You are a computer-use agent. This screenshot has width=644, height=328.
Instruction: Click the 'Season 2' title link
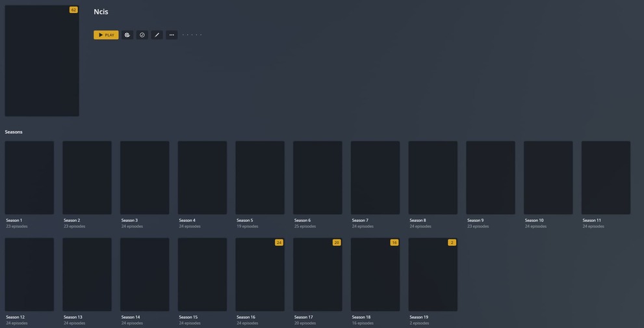point(72,220)
